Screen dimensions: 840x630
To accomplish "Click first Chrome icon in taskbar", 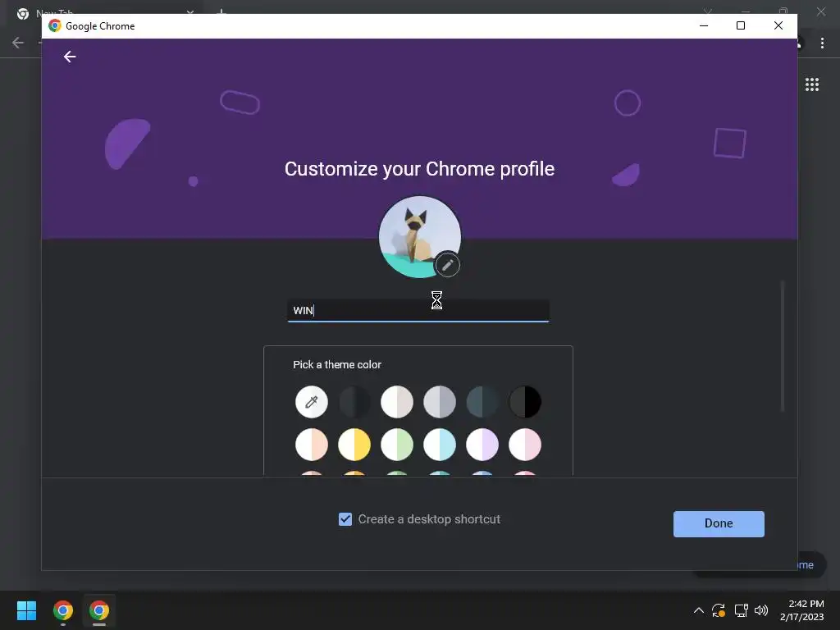I will tap(62, 610).
